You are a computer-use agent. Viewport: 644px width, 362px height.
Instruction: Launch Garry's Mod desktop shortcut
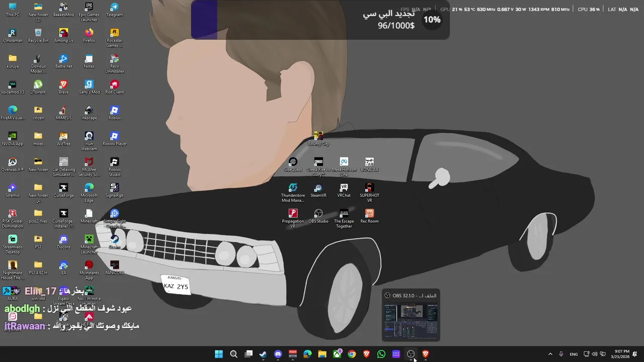[x=89, y=87]
